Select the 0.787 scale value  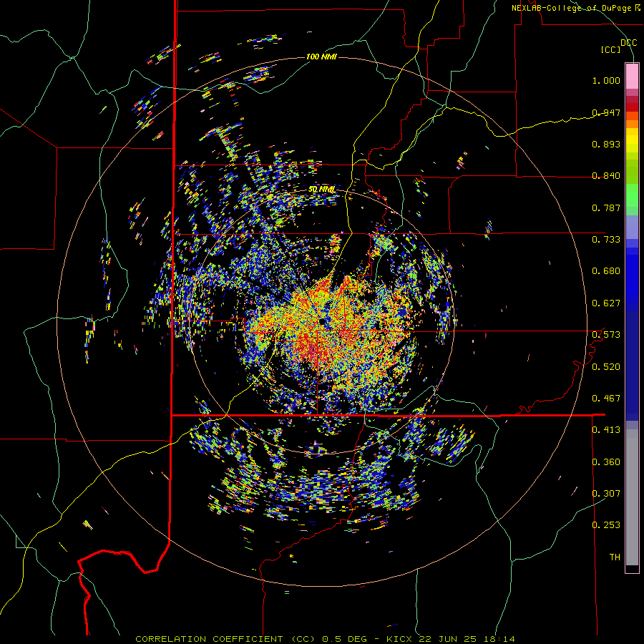click(x=606, y=208)
